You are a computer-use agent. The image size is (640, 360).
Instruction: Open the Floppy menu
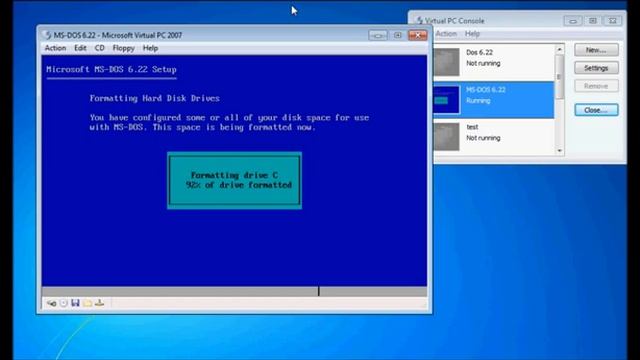point(123,48)
